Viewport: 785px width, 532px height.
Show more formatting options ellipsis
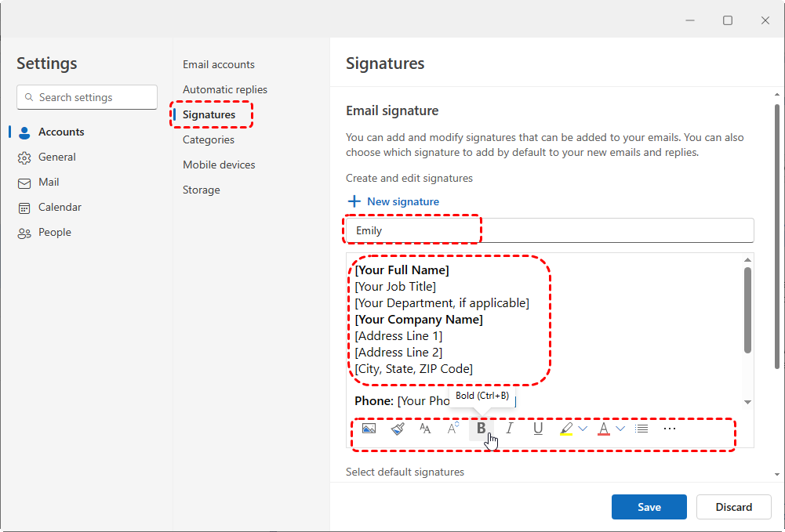pos(669,429)
